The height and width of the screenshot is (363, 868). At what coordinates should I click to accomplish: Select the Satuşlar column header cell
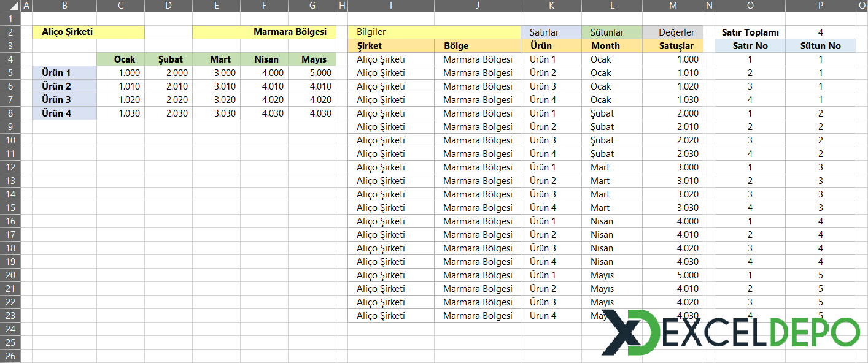pos(673,46)
